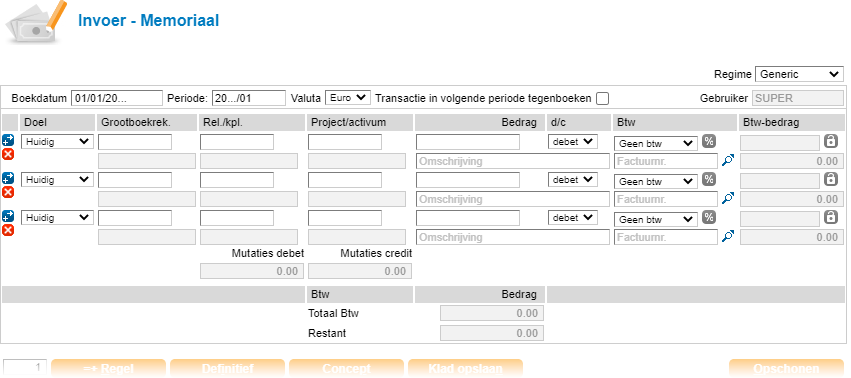The image size is (851, 378).
Task: Toggle the padlock on first Btw-bedrag field
Action: coord(830,141)
